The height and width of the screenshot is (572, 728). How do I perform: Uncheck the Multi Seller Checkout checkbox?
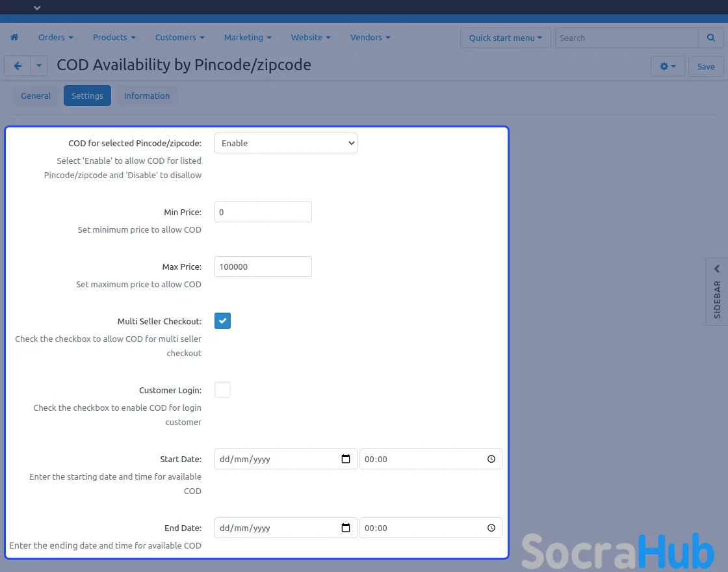coord(222,321)
